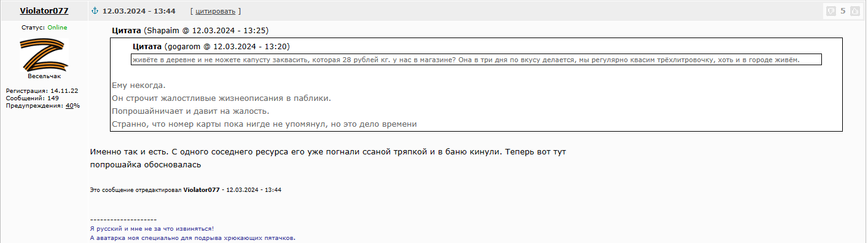The height and width of the screenshot is (243, 868).
Task: Click the gogarom quote header
Action: (211, 47)
